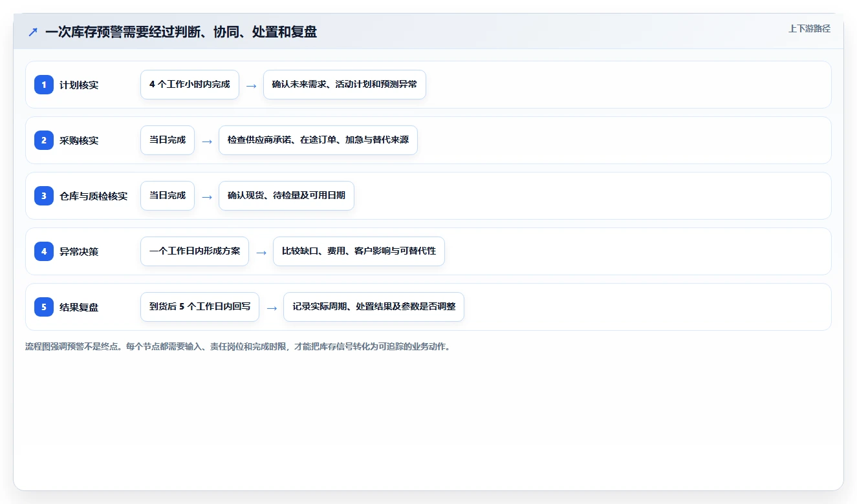Select step badge 1 for 计划核实
This screenshot has height=504, width=857.
point(44,85)
